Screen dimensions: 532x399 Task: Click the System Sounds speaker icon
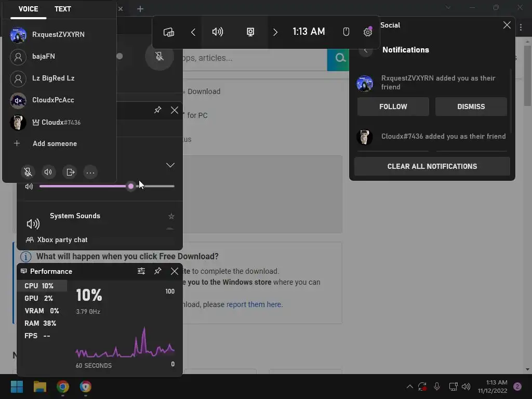[33, 224]
